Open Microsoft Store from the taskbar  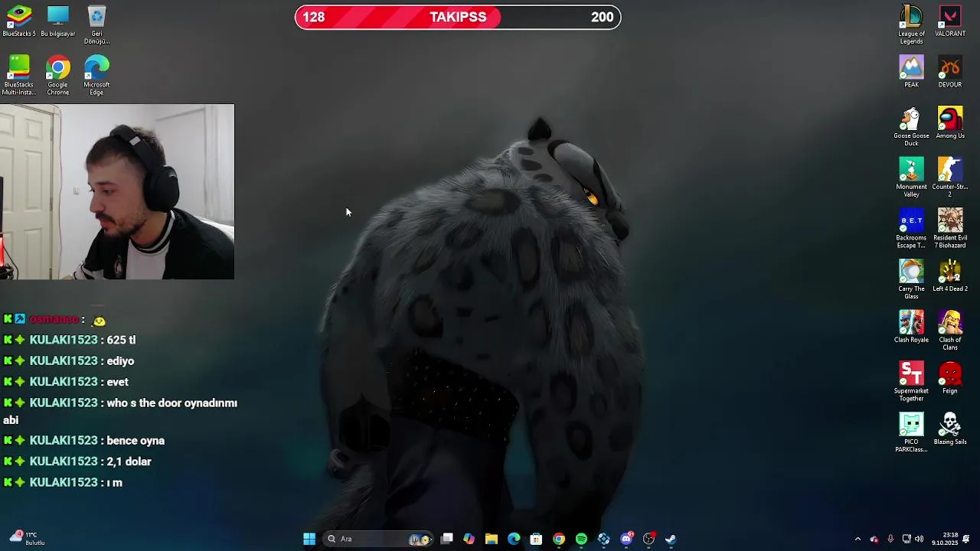pos(536,539)
